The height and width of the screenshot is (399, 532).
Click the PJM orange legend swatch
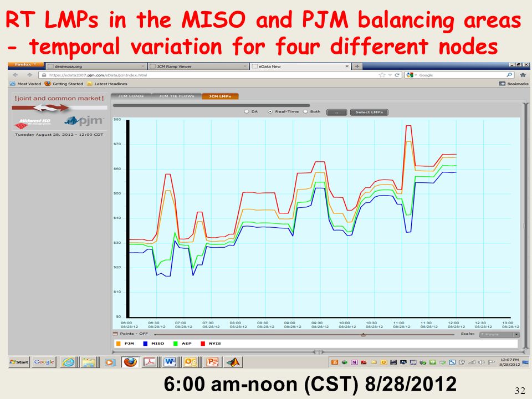click(118, 344)
